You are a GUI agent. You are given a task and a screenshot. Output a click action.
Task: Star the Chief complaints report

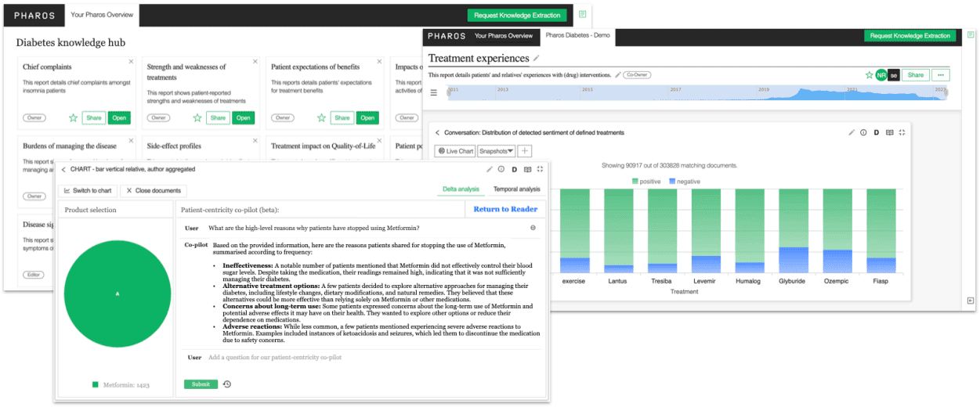tap(73, 118)
